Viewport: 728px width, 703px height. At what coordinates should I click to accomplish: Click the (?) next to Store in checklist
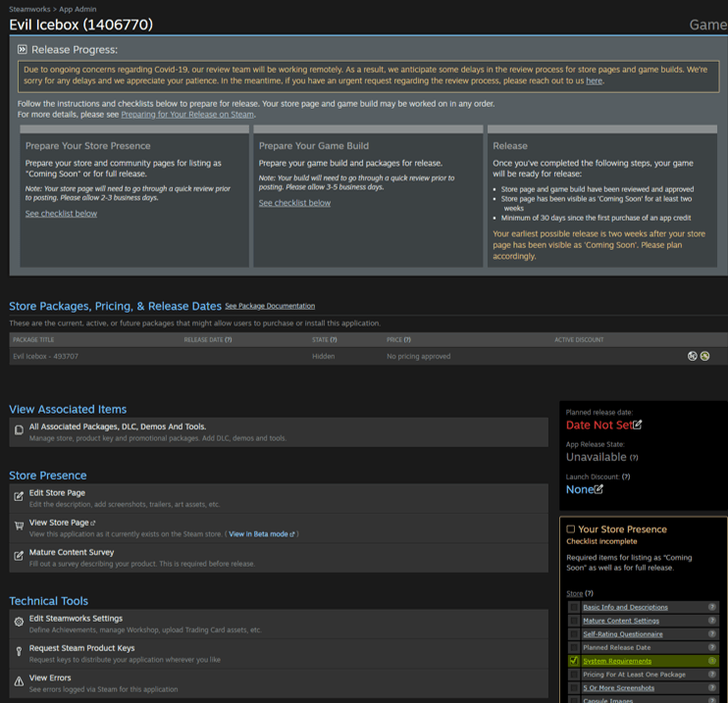590,593
